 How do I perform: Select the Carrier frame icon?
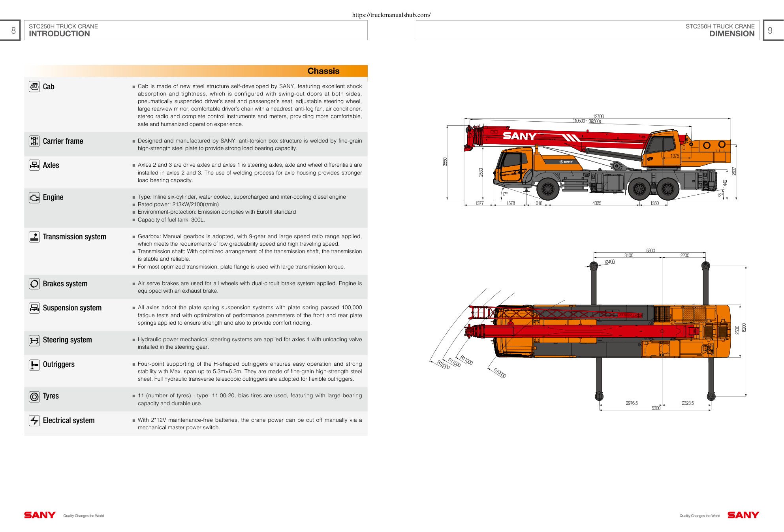click(x=34, y=141)
